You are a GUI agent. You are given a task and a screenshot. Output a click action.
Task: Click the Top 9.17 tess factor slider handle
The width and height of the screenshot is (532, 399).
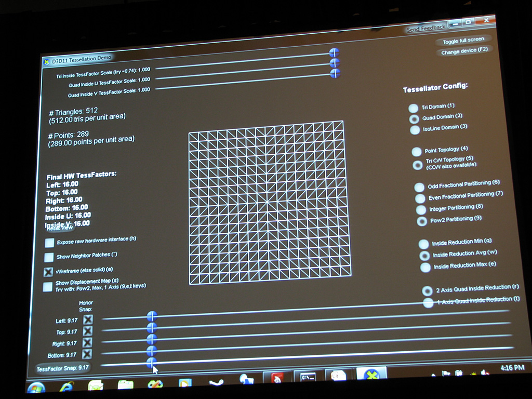[152, 328]
